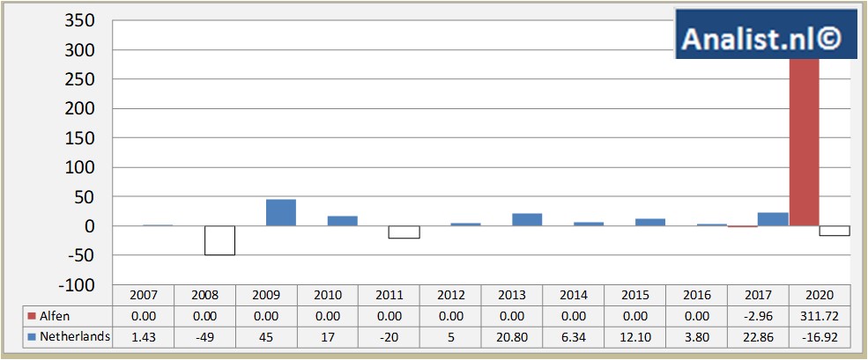The image size is (868, 360).
Task: Click the Netherlands value 6.34
Action: (574, 337)
